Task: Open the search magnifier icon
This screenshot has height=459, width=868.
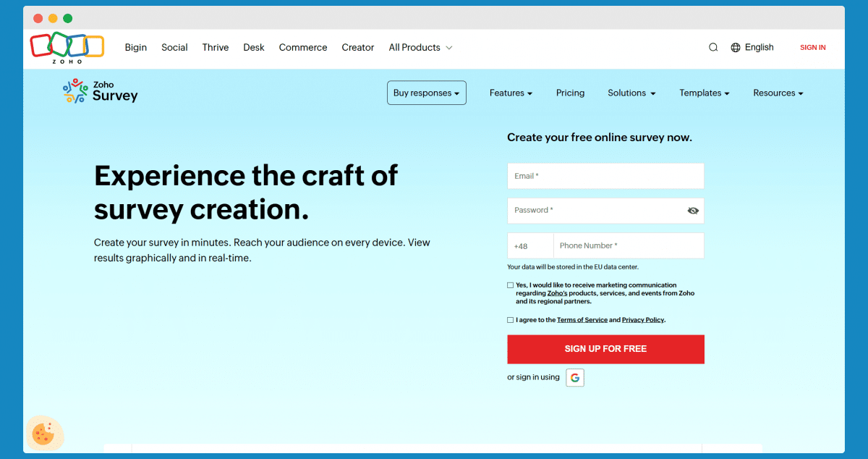Action: (713, 48)
